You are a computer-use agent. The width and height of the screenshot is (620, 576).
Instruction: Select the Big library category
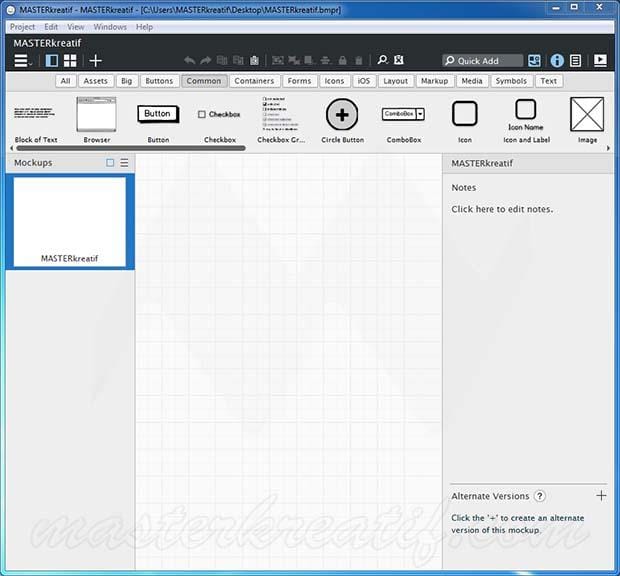click(x=127, y=81)
